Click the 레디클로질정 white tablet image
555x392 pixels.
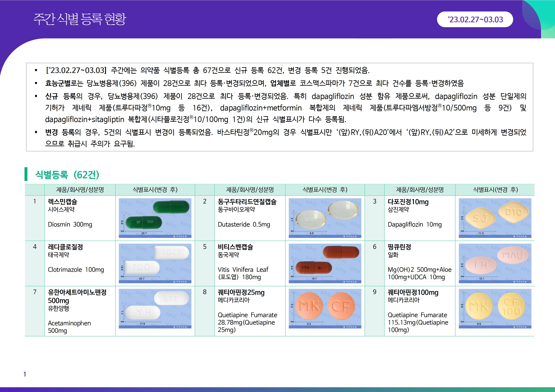pos(155,263)
